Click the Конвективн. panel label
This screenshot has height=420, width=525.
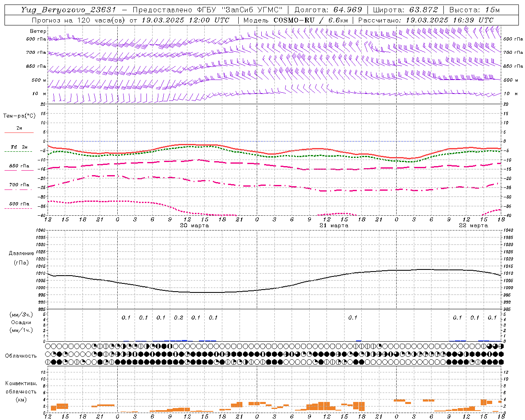(x=21, y=383)
